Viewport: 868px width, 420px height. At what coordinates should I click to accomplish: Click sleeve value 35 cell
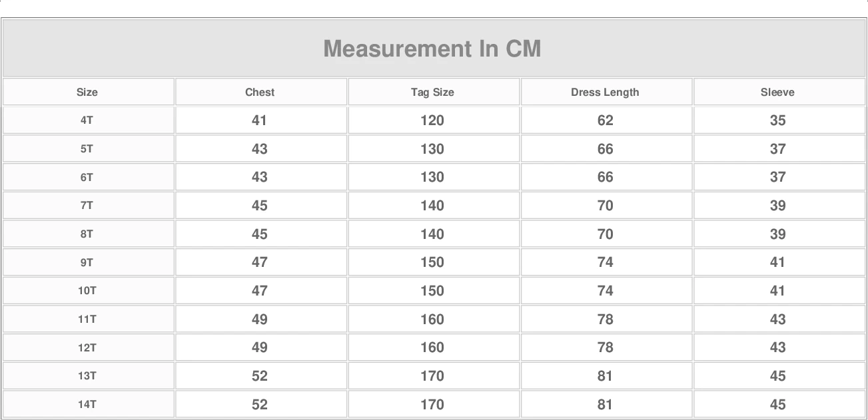click(777, 120)
